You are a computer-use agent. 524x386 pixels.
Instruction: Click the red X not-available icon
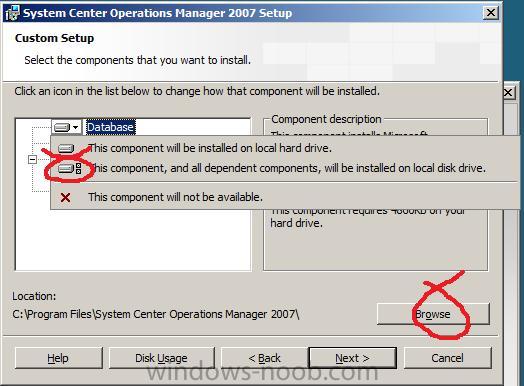[66, 198]
